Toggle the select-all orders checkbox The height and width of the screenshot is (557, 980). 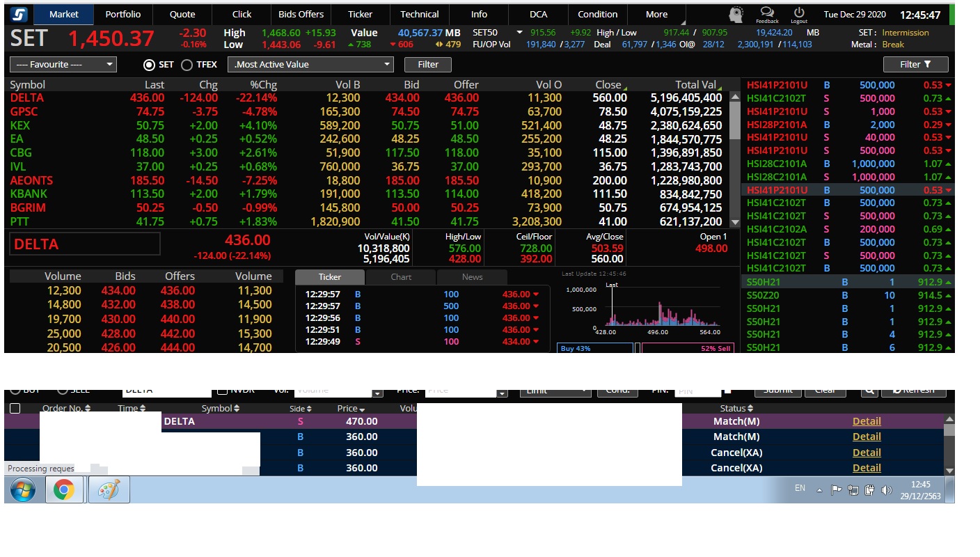point(15,409)
